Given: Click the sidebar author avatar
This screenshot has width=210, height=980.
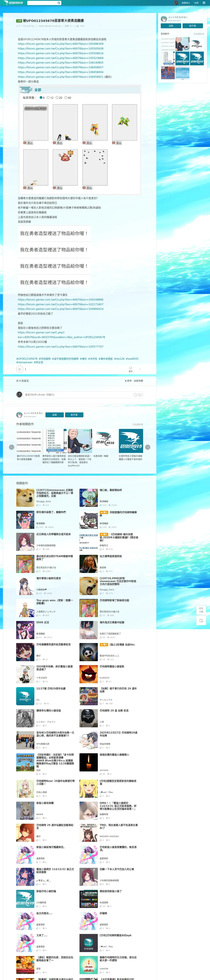Looking at the screenshot, I should click(164, 19).
